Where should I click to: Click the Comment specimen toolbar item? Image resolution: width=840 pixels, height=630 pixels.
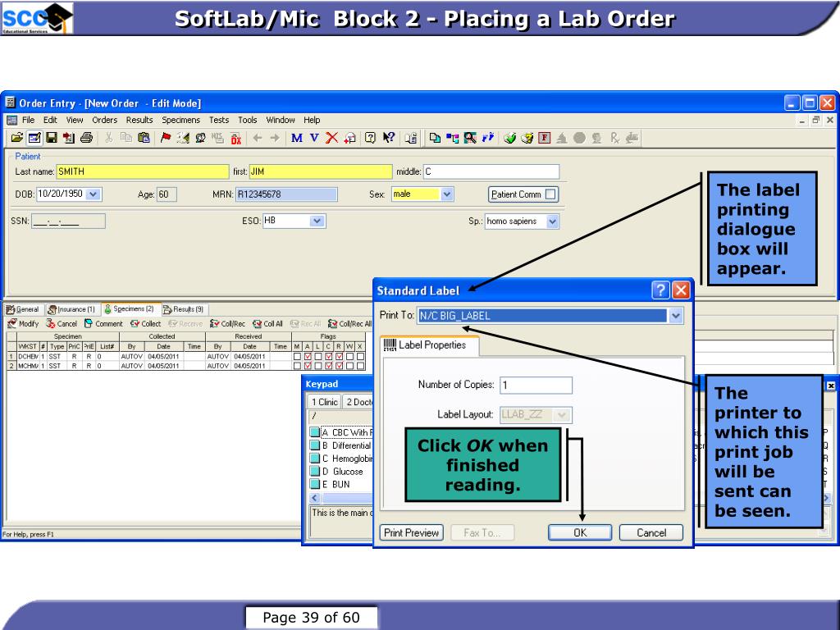coord(103,323)
